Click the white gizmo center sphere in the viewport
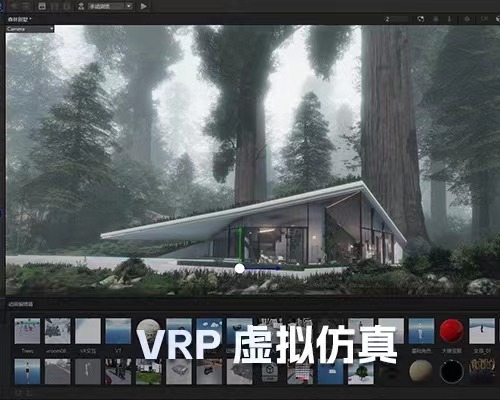 pyautogui.click(x=239, y=268)
